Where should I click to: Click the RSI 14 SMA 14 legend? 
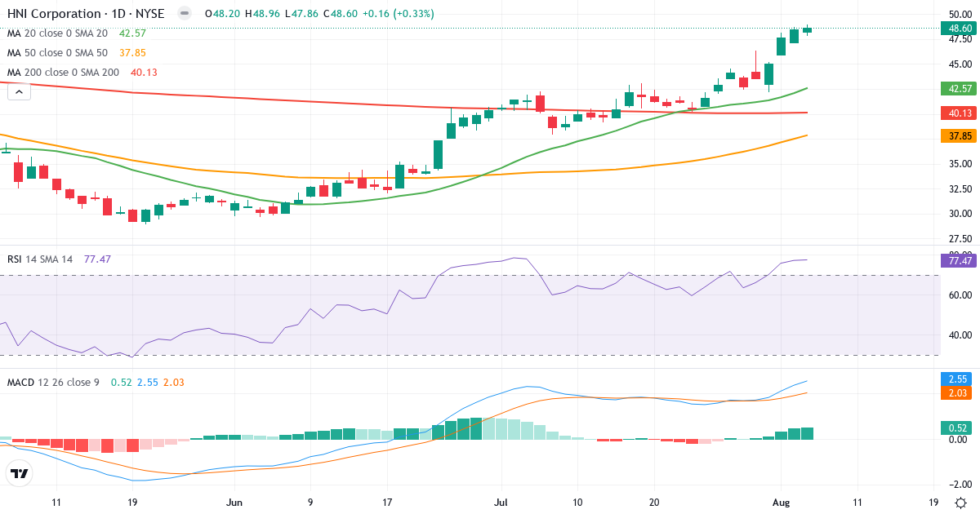40,259
